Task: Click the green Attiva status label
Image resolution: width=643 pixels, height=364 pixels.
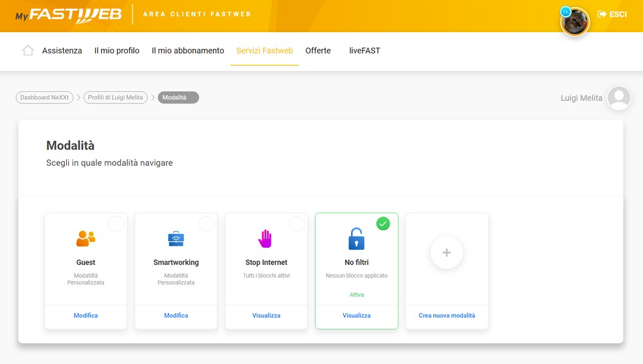Action: click(356, 295)
